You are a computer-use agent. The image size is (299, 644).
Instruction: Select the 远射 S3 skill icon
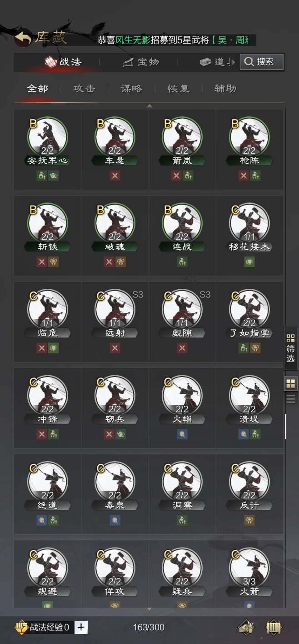click(x=115, y=309)
